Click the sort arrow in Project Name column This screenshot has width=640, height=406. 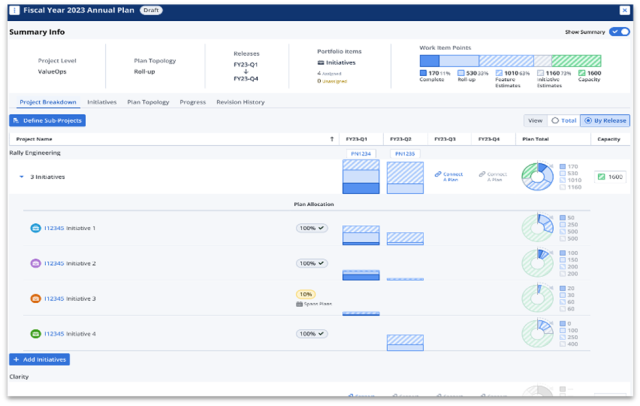pos(332,139)
